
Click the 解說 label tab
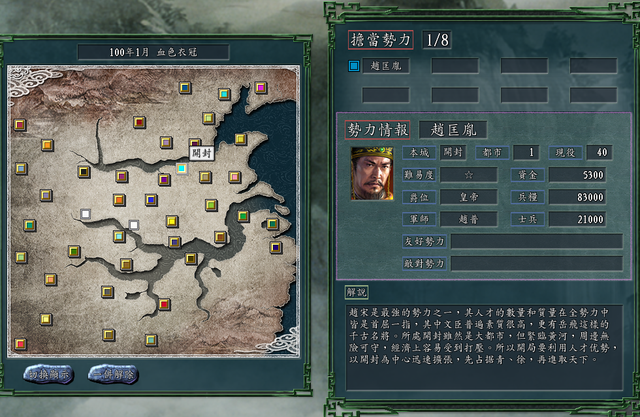tap(356, 292)
